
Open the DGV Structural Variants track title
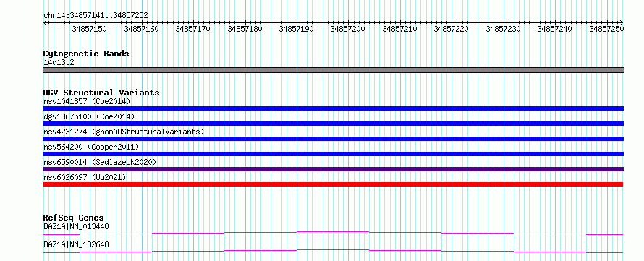[101, 93]
